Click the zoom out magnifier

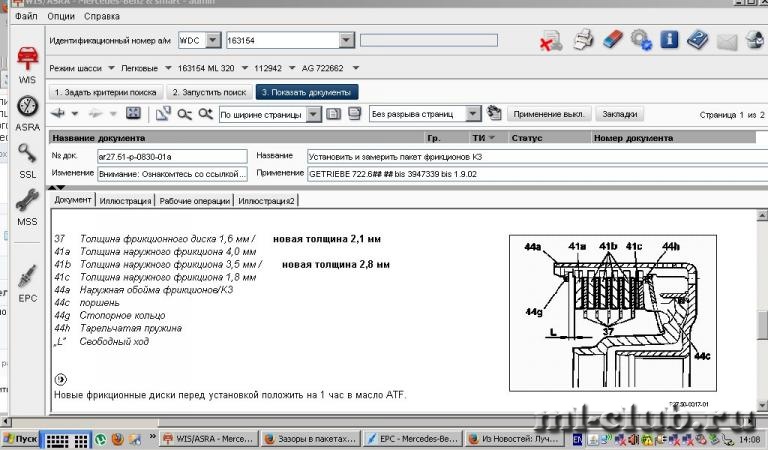[x=185, y=114]
